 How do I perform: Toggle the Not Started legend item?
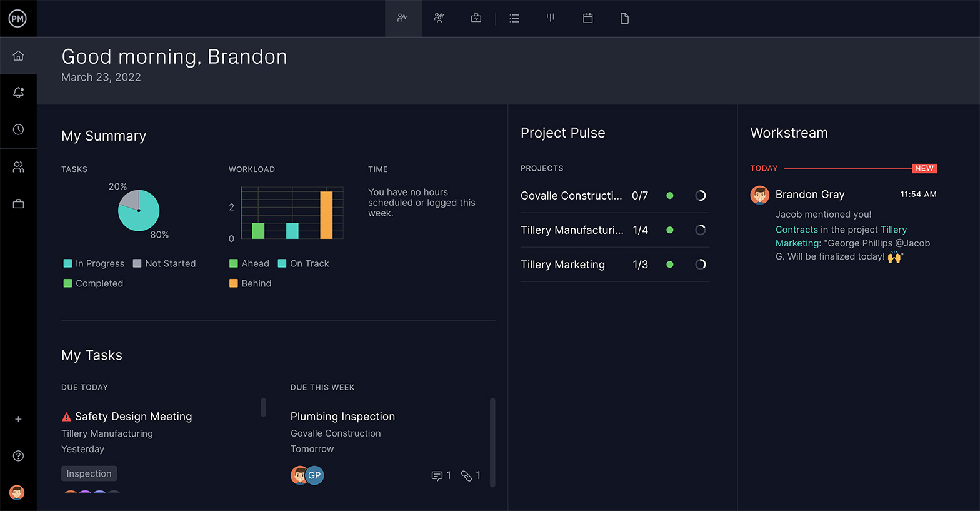(164, 263)
